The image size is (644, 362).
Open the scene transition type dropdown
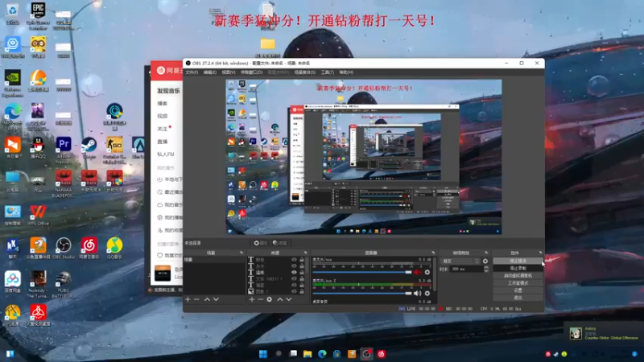pyautogui.click(x=460, y=261)
